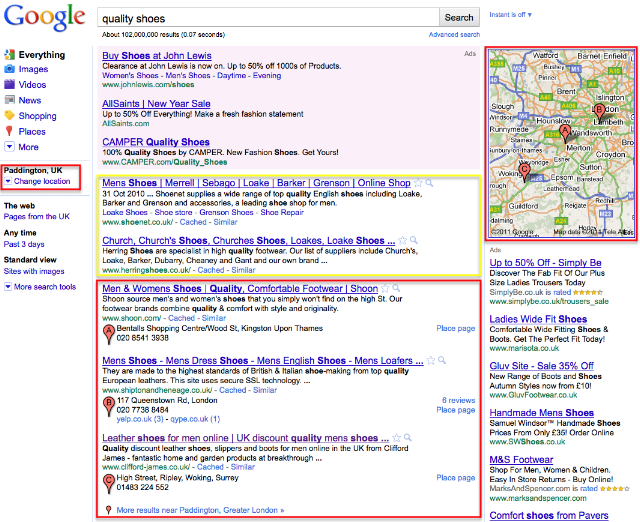The width and height of the screenshot is (640, 522).
Task: Preview the Mens Dress Shoes result
Action: pyautogui.click(x=442, y=360)
